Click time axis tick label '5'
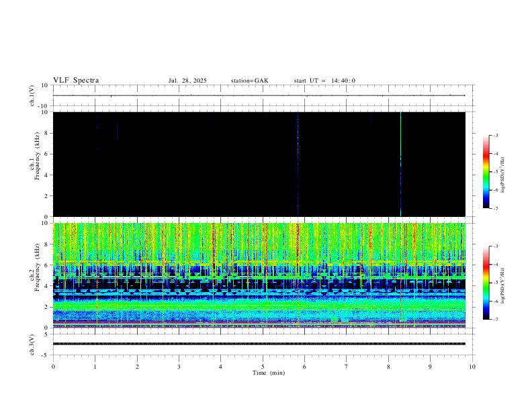The height and width of the screenshot is (411, 532). click(x=263, y=367)
